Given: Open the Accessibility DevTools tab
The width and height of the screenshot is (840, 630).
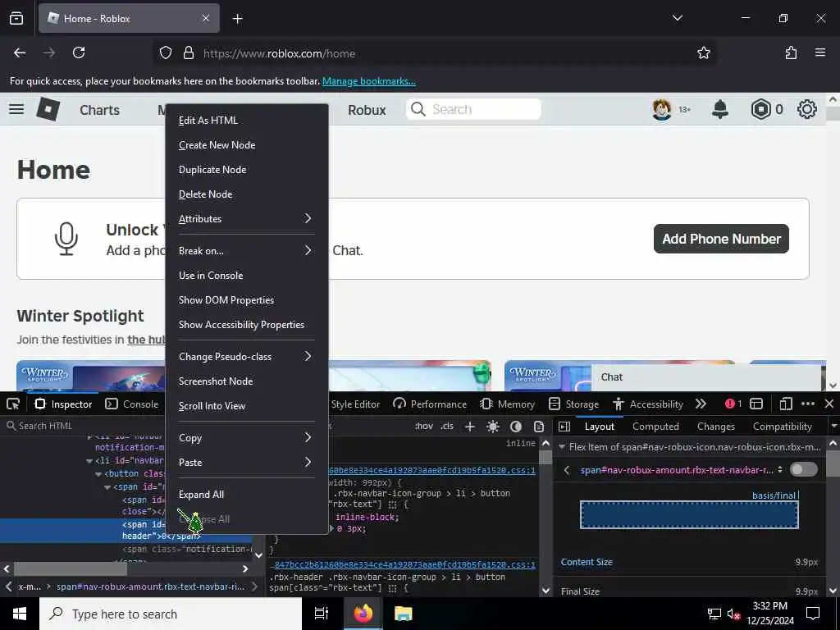Looking at the screenshot, I should [x=648, y=404].
